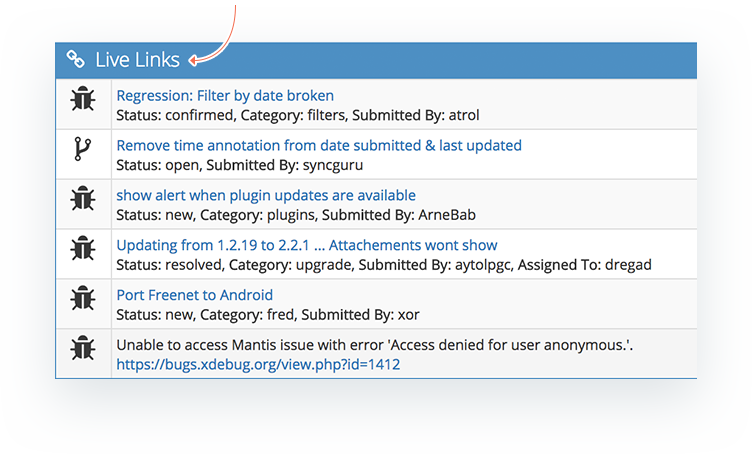Image resolution: width=752 pixels, height=454 pixels.
Task: Click the bug icon beside Updating from 1.2.19
Action: pyautogui.click(x=83, y=248)
